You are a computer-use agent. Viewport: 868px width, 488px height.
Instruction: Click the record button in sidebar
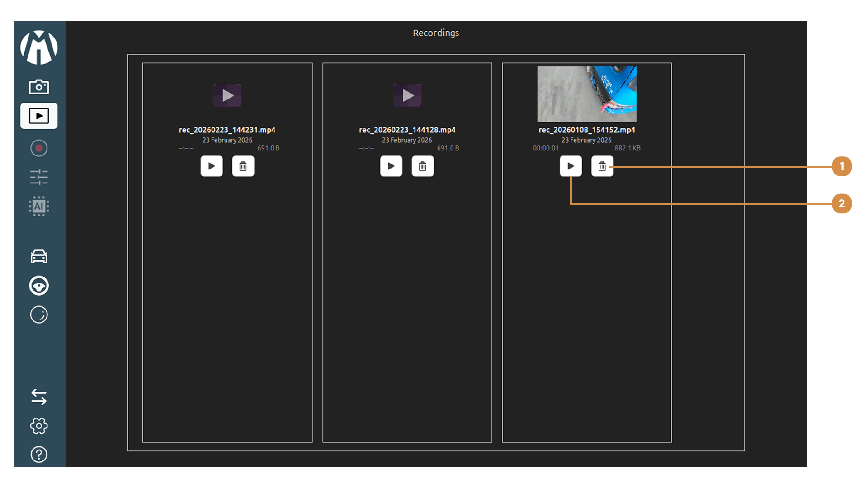pos(39,148)
